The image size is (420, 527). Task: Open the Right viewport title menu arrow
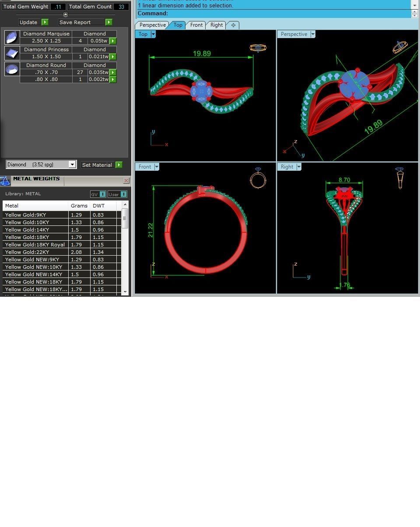point(299,167)
